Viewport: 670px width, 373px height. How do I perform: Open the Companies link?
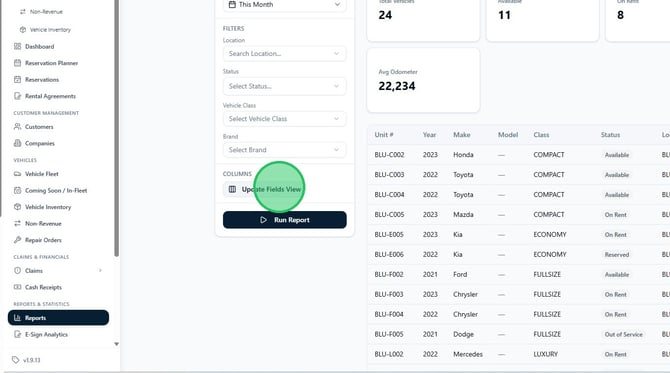[40, 144]
